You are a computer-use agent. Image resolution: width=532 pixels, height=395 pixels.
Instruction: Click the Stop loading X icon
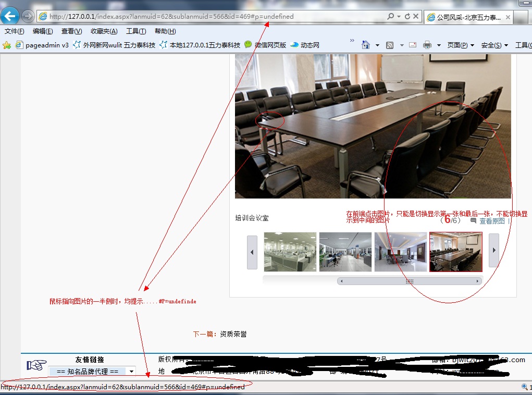point(416,17)
